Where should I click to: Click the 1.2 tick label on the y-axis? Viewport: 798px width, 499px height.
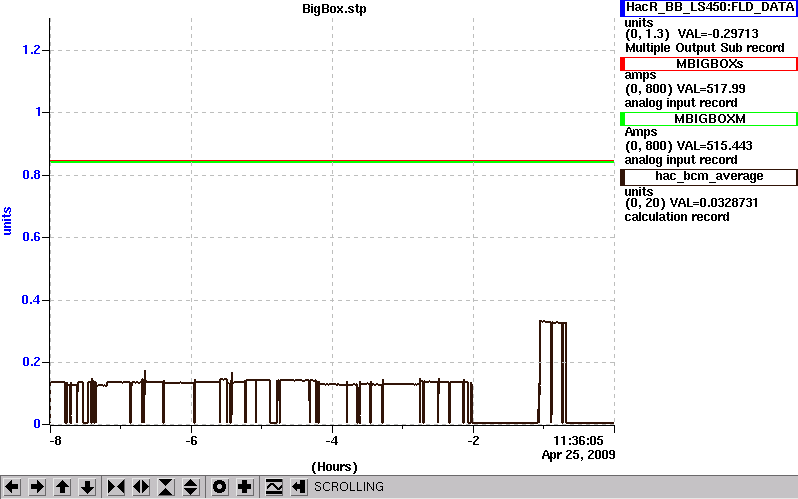pos(31,50)
